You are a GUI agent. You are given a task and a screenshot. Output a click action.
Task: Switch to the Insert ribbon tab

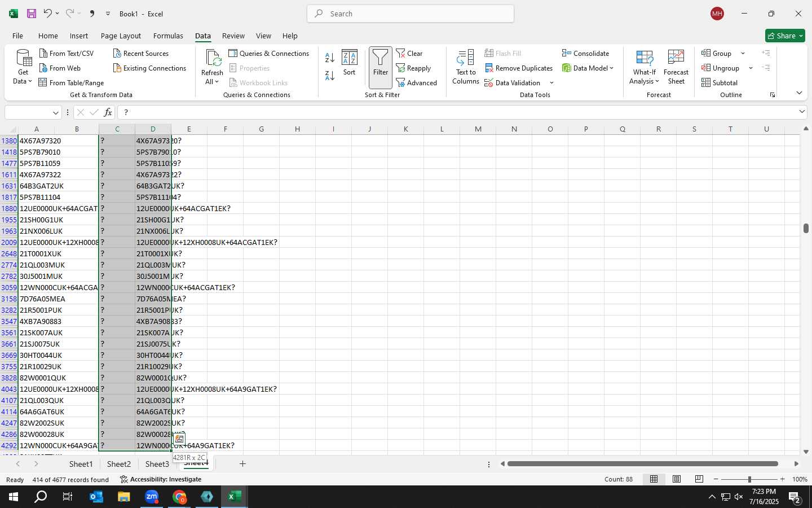[79, 36]
